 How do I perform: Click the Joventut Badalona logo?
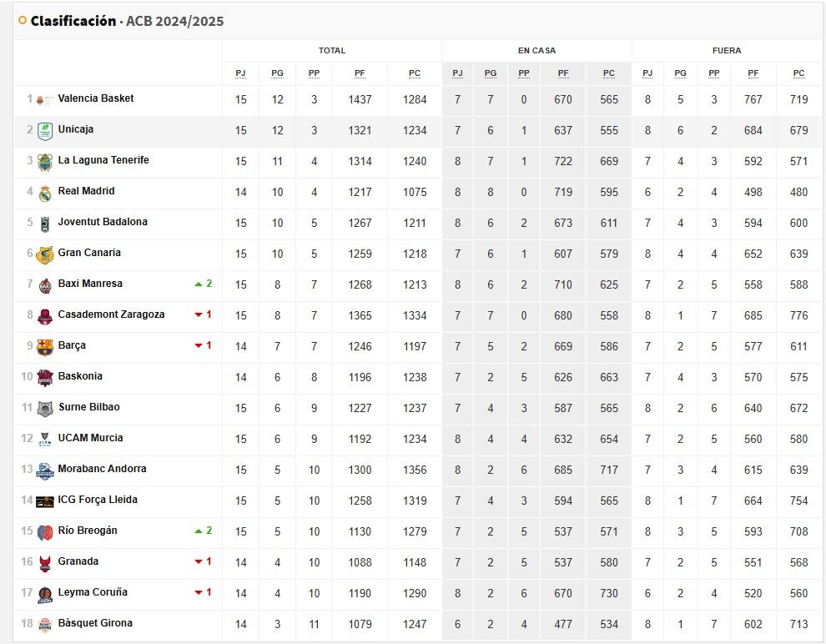point(45,224)
